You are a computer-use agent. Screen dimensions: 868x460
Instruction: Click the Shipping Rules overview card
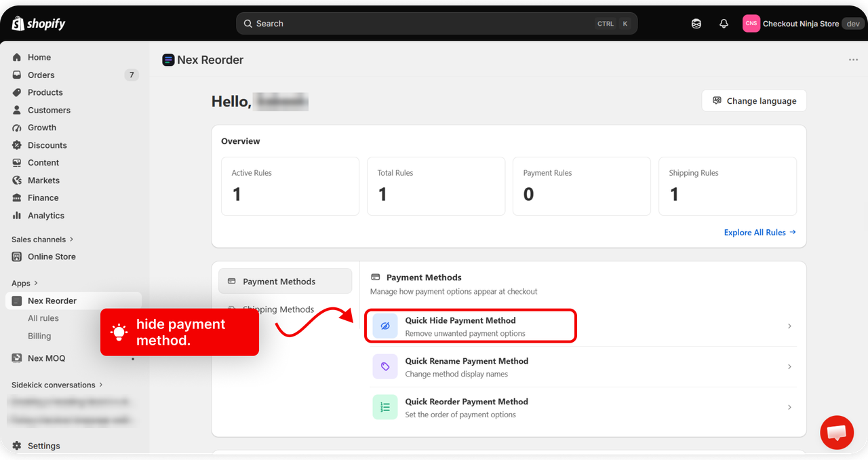[x=728, y=187]
